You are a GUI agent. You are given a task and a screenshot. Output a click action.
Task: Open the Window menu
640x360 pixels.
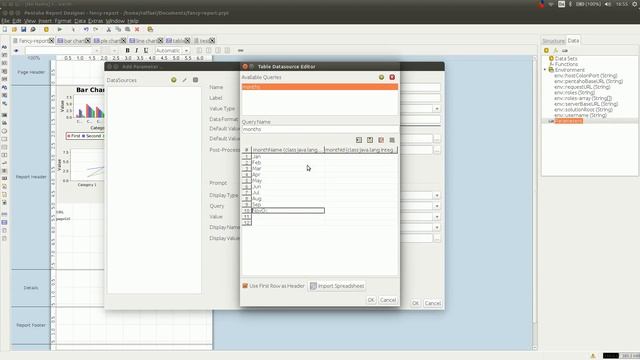coord(115,21)
